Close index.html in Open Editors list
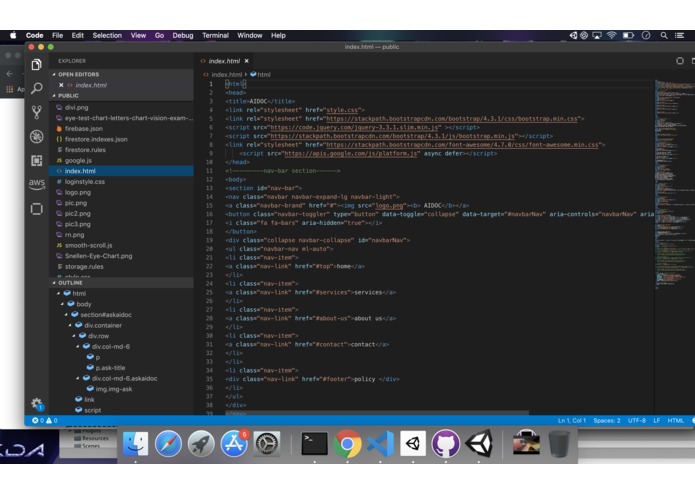The height and width of the screenshot is (494, 695). point(61,85)
